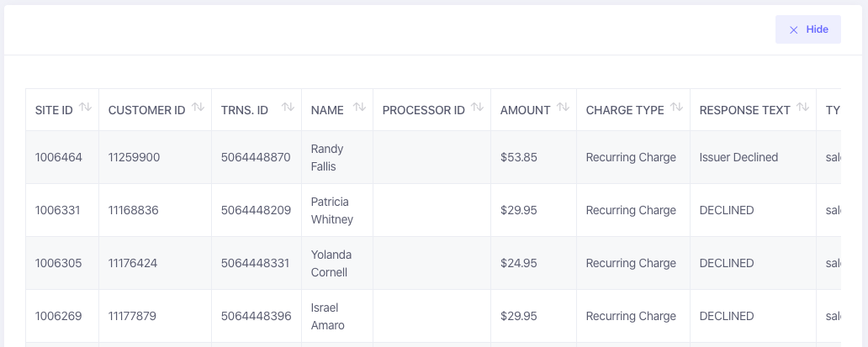Click Recurring Charge in Randy Fallis row
This screenshot has height=347, width=868.
(x=631, y=157)
